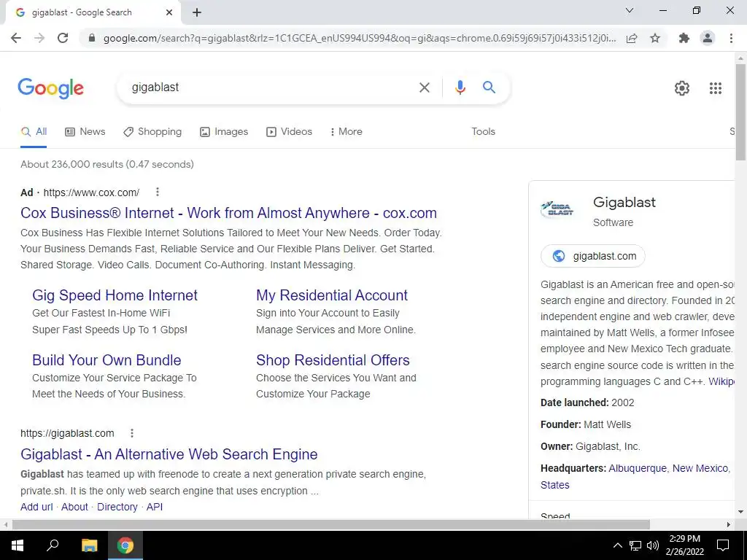Viewport: 747px width, 560px height.
Task: Open the volume speaker tray icon
Action: click(653, 545)
